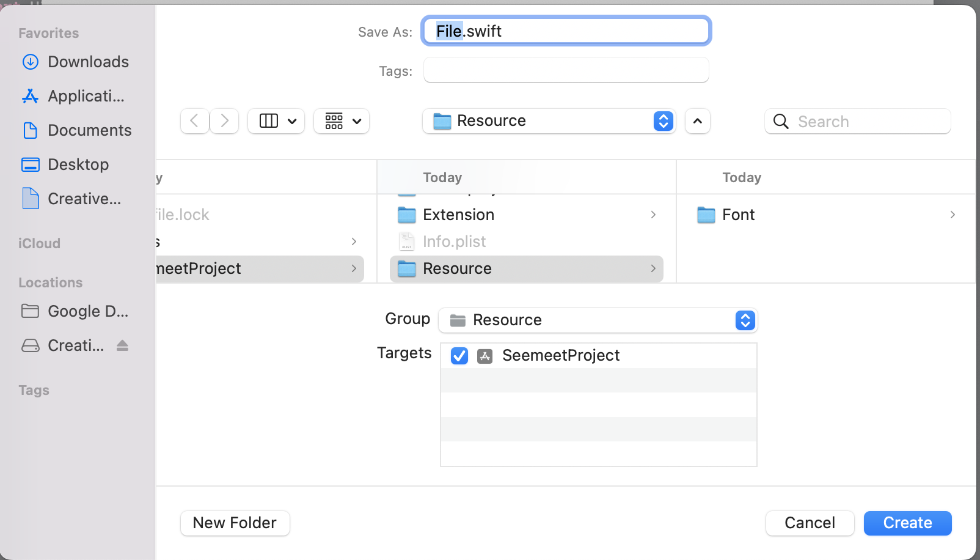Open the Group Resource dropdown
Viewport: 980px width, 560px height.
[x=598, y=320]
